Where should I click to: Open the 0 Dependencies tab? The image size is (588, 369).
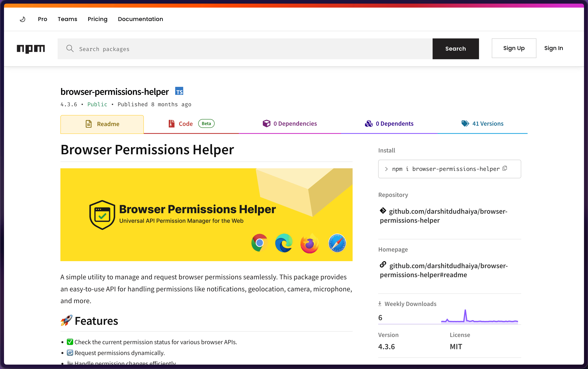coord(289,124)
